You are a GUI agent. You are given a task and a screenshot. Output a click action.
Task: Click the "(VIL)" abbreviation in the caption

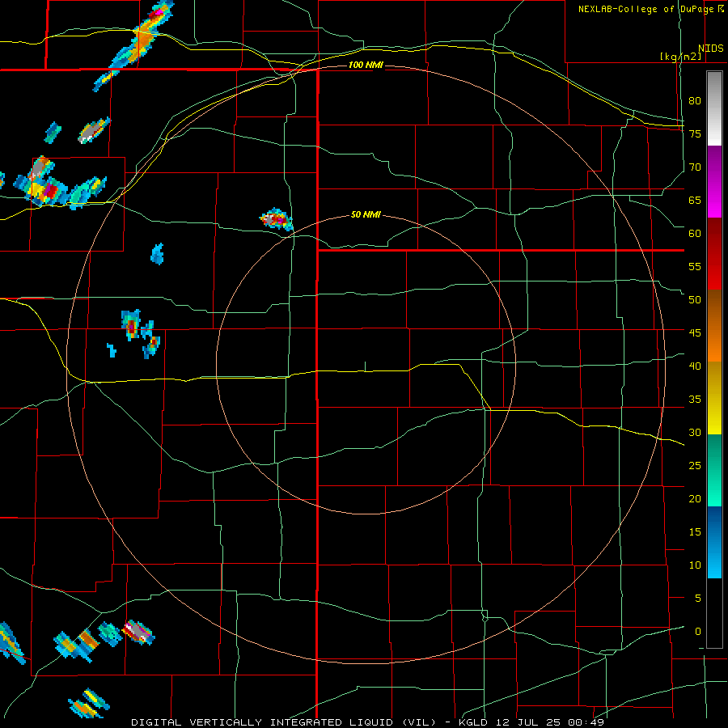pos(419,722)
